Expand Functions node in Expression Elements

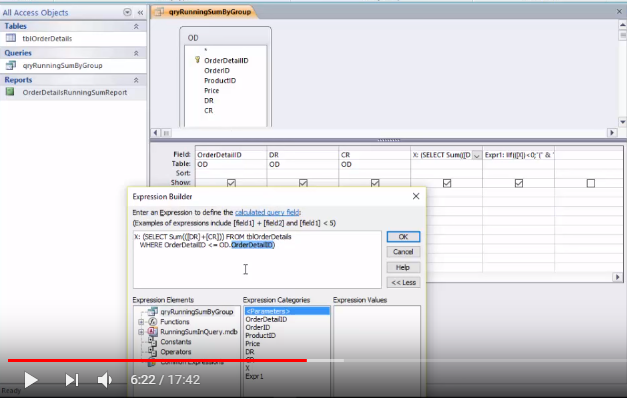pos(141,322)
